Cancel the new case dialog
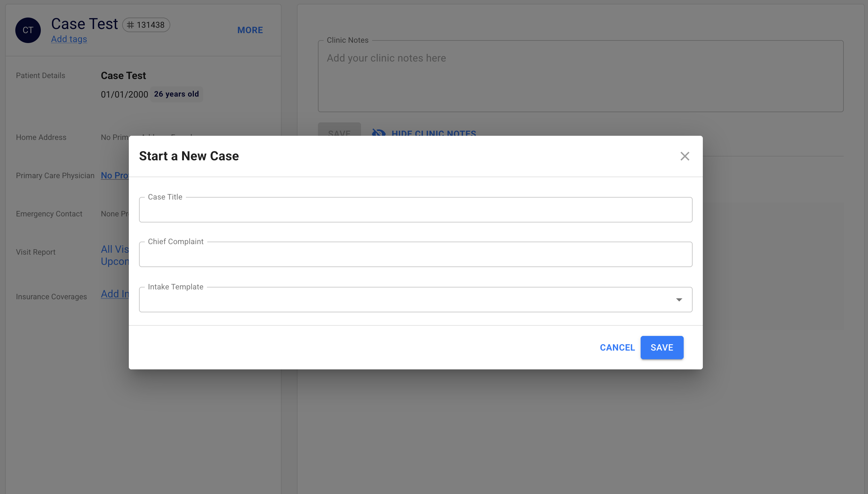Image resolution: width=868 pixels, height=494 pixels. click(617, 347)
